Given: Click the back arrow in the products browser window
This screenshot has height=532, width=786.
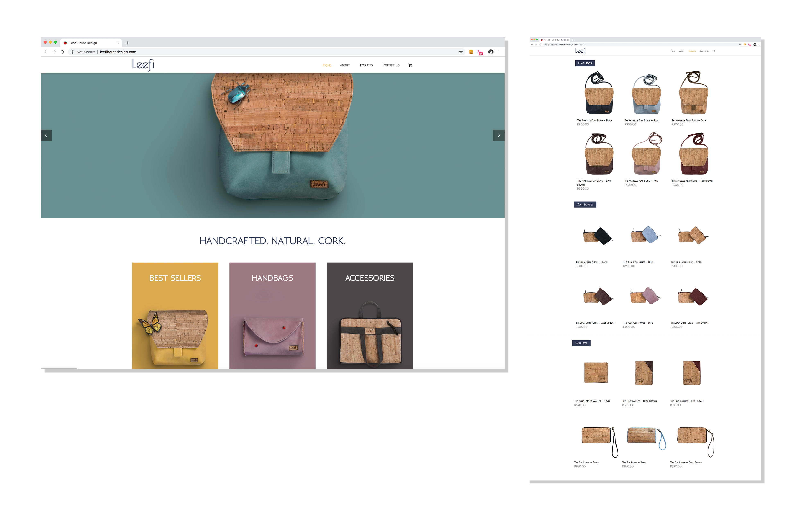Looking at the screenshot, I should pyautogui.click(x=532, y=44).
